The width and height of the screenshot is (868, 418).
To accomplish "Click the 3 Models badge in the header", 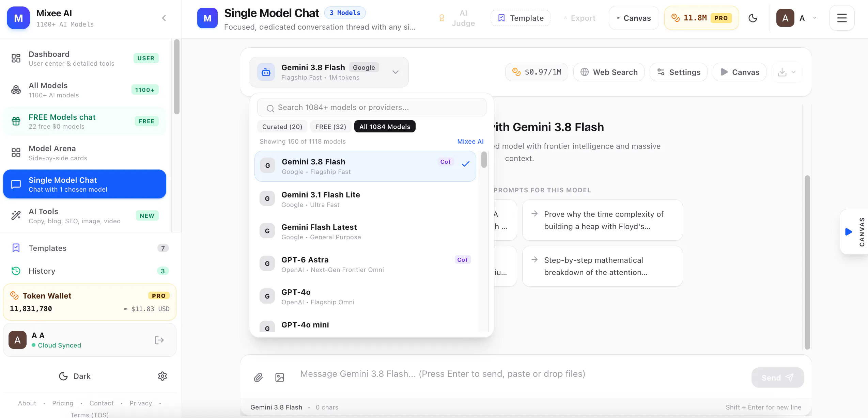I will [x=345, y=13].
